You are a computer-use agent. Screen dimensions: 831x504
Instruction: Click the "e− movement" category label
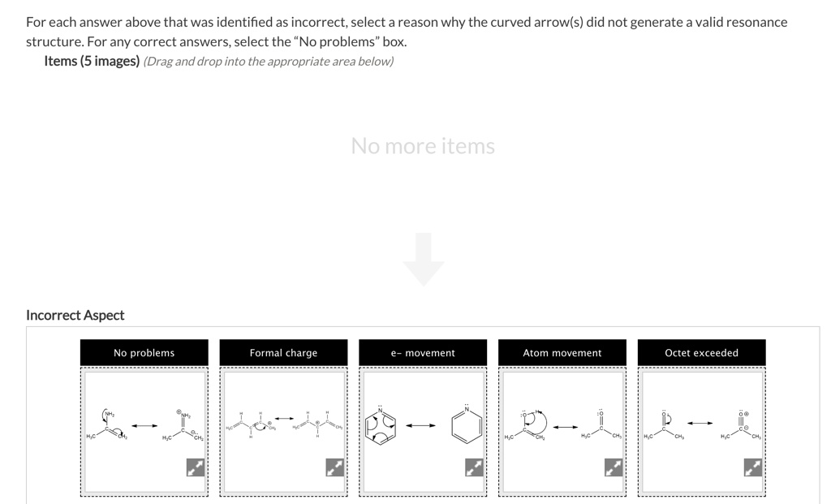point(422,352)
